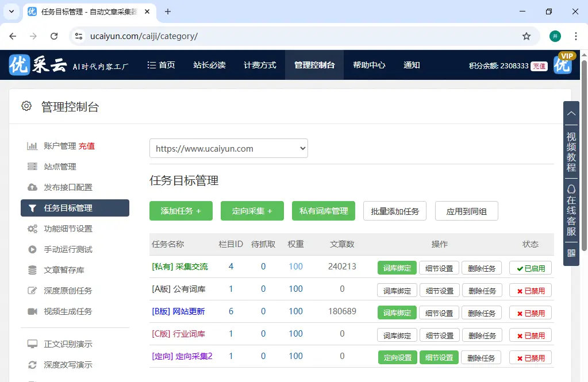Enable the disabled [B版] 网站更新 task
Image resolution: width=588 pixels, height=382 pixels.
coord(529,312)
